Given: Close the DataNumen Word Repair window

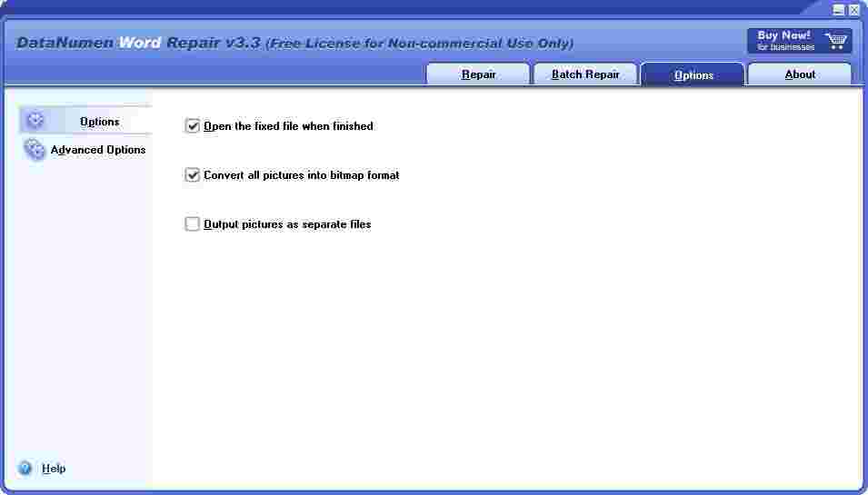Looking at the screenshot, I should 853,10.
